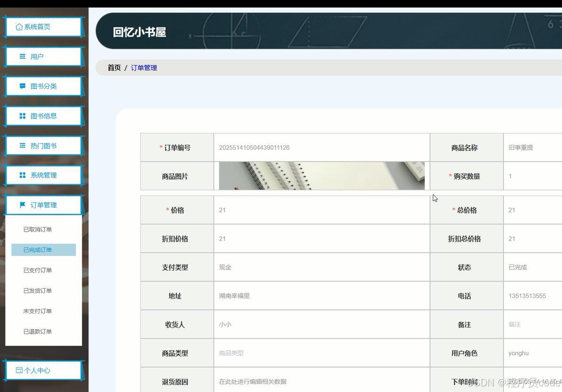The height and width of the screenshot is (392, 562).
Task: Open 图书分类 using its chat icon
Action: (22, 86)
